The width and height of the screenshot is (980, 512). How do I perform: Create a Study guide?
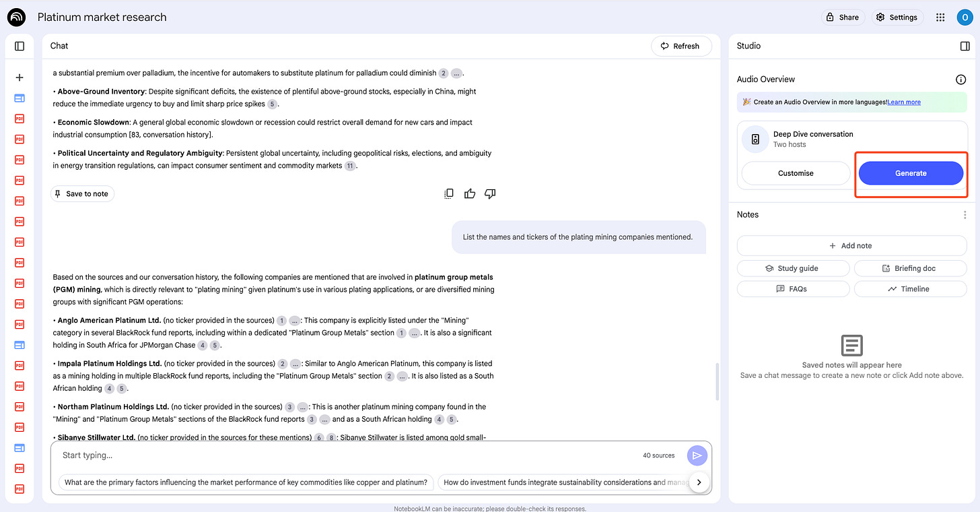(793, 268)
